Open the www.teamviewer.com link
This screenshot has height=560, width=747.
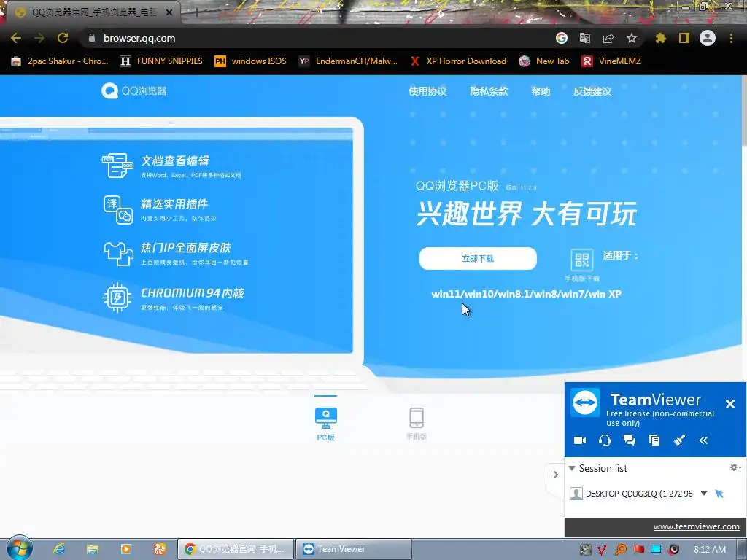click(x=696, y=526)
